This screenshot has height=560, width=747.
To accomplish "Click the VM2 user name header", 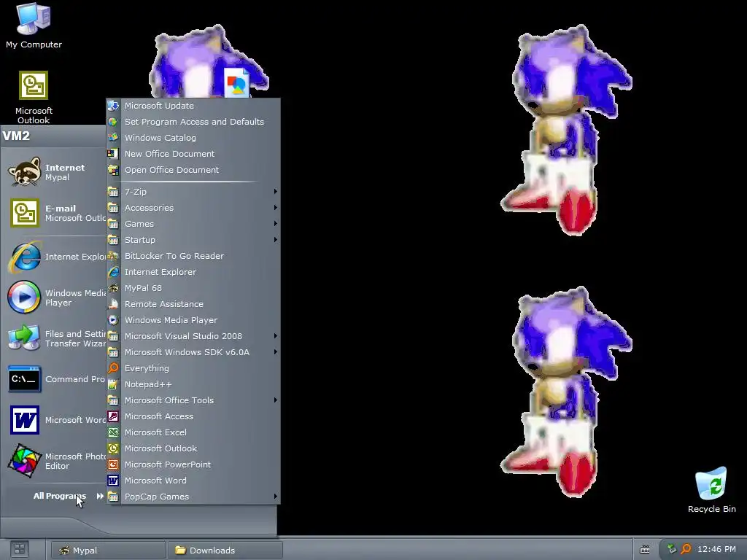I will click(x=16, y=136).
